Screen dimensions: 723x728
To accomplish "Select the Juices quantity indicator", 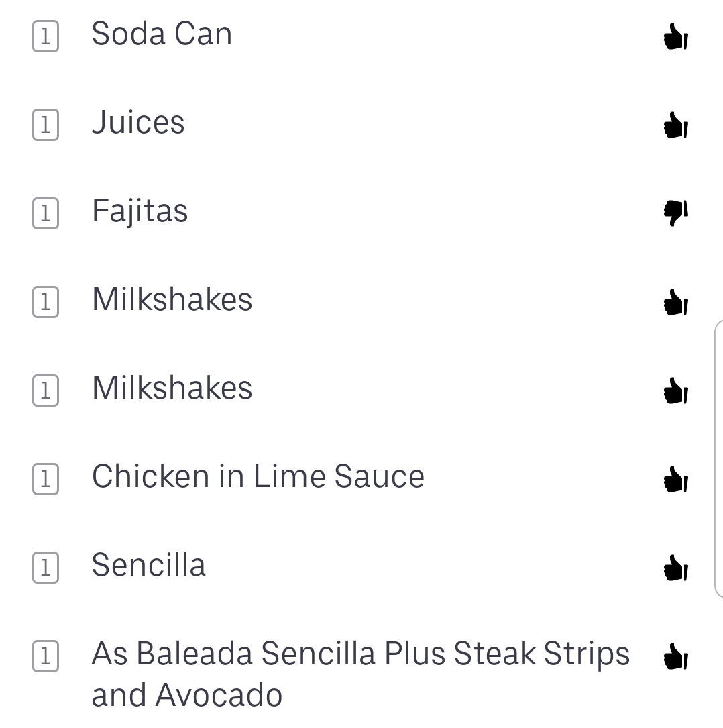I will [46, 125].
